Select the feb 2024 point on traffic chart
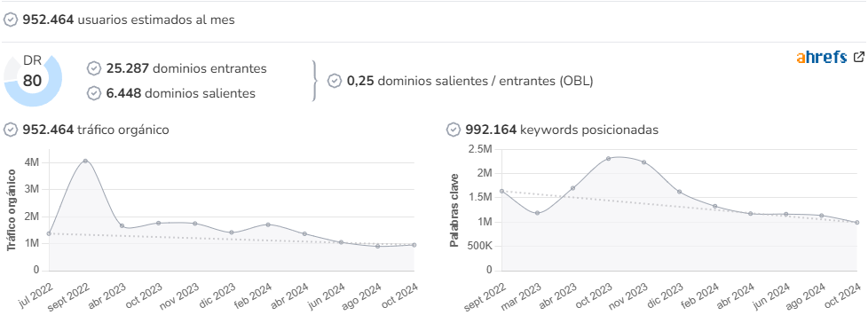This screenshot has width=868, height=323. click(x=268, y=225)
